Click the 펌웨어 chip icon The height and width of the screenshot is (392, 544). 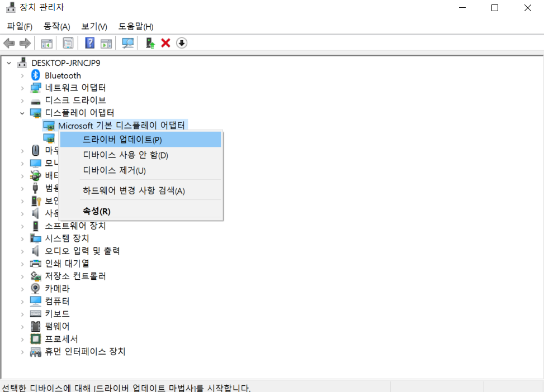coord(35,326)
